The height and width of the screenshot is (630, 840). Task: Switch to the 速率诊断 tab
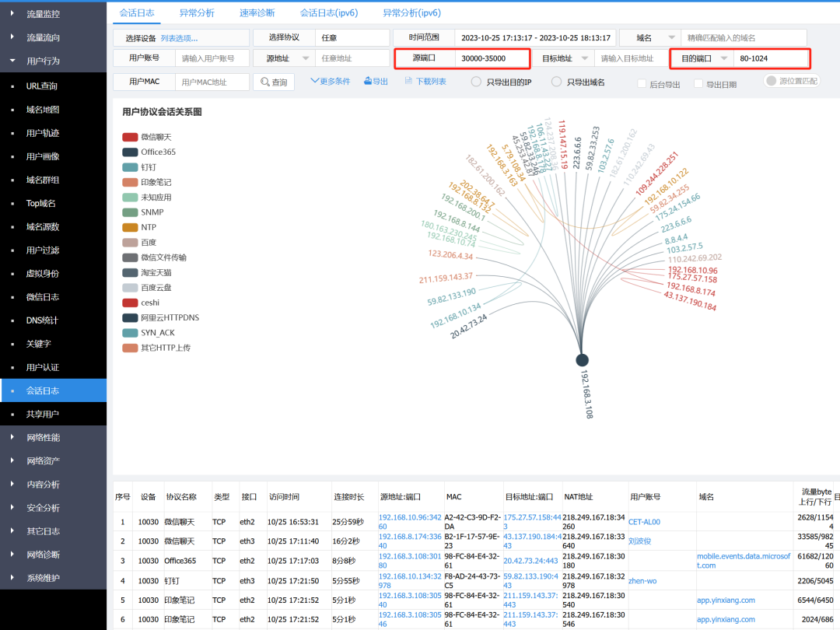[257, 13]
